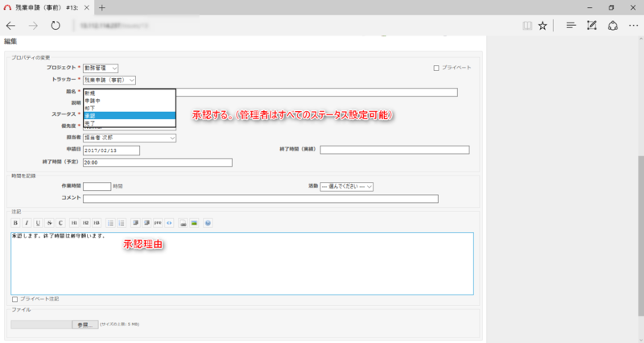Insert heading 1 with H1 button
This screenshot has width=644, height=343.
[74, 223]
